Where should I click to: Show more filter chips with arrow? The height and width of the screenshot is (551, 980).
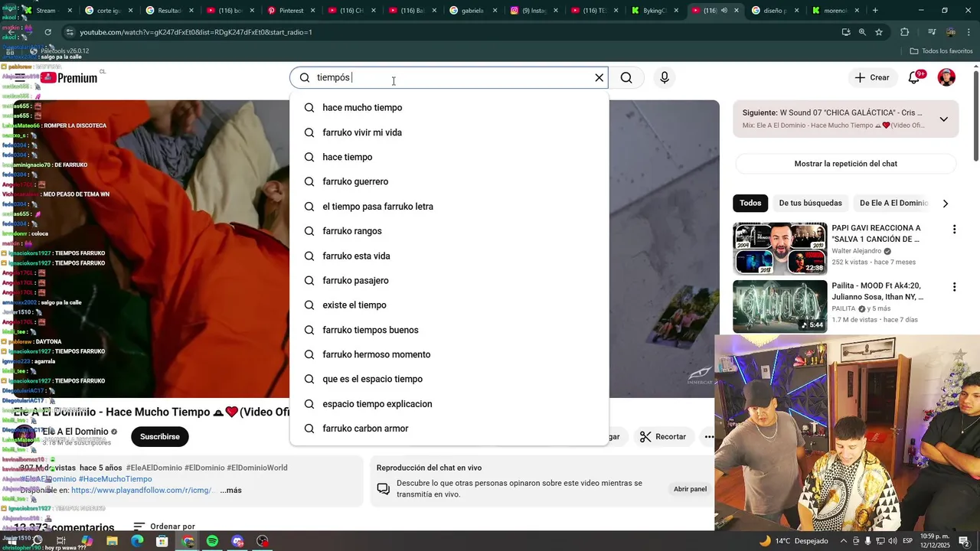(945, 204)
